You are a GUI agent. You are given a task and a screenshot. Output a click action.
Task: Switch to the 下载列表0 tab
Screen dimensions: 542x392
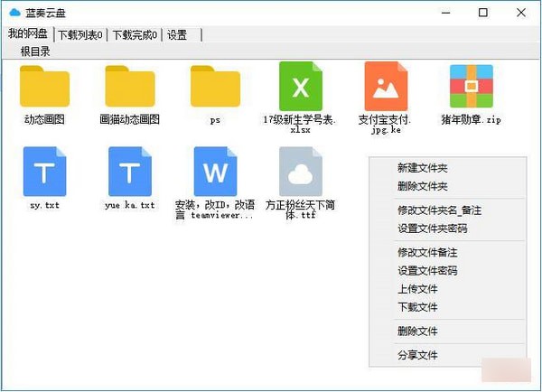pyautogui.click(x=80, y=35)
